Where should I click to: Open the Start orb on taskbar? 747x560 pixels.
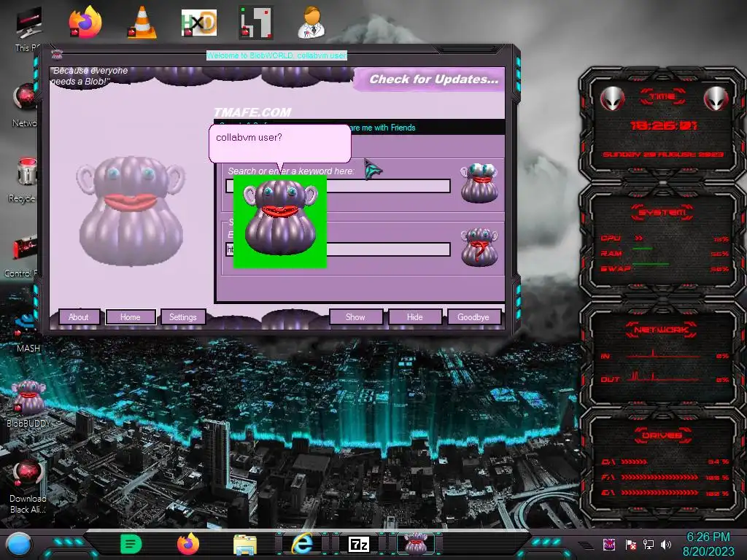pos(19,544)
